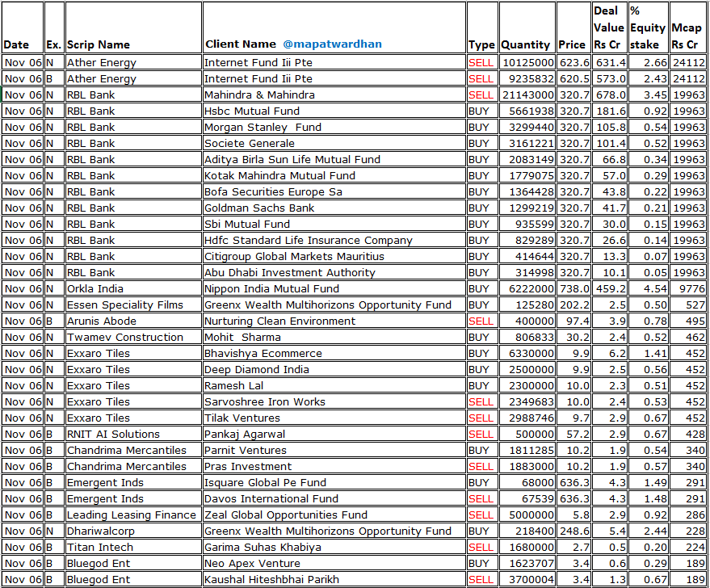
Task: Click the Pankaj Agarwal client cell
Action: coord(334,435)
